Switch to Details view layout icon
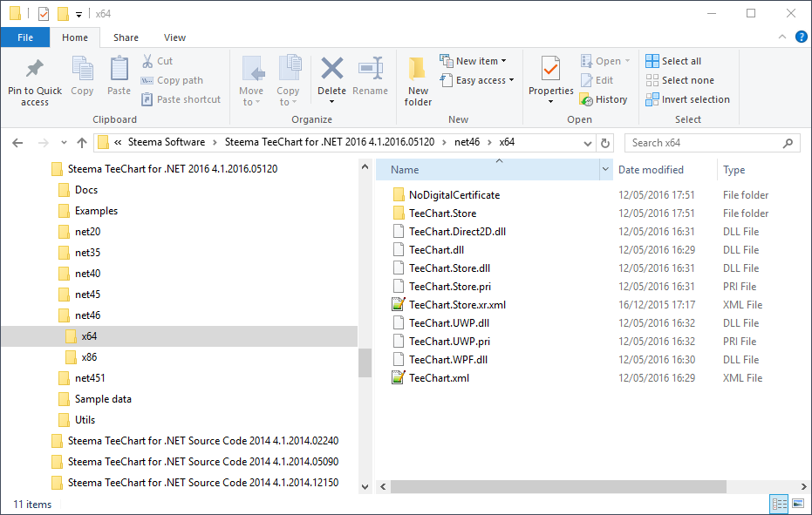 point(779,505)
